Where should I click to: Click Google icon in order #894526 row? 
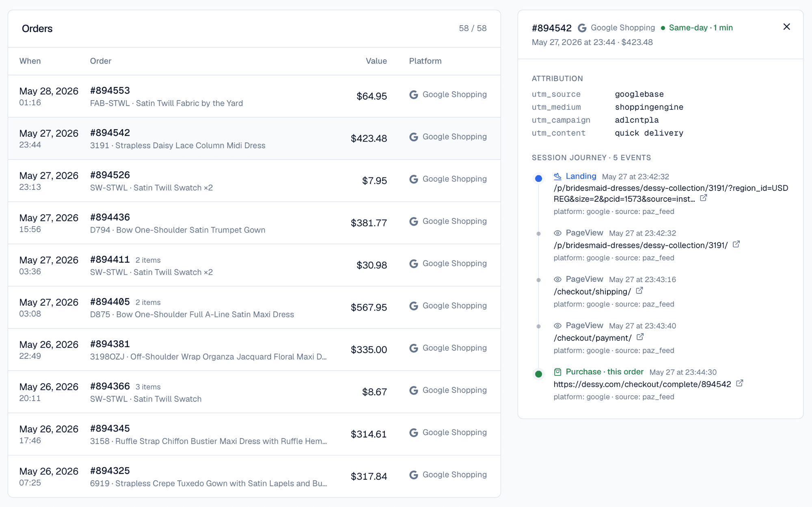tap(414, 179)
